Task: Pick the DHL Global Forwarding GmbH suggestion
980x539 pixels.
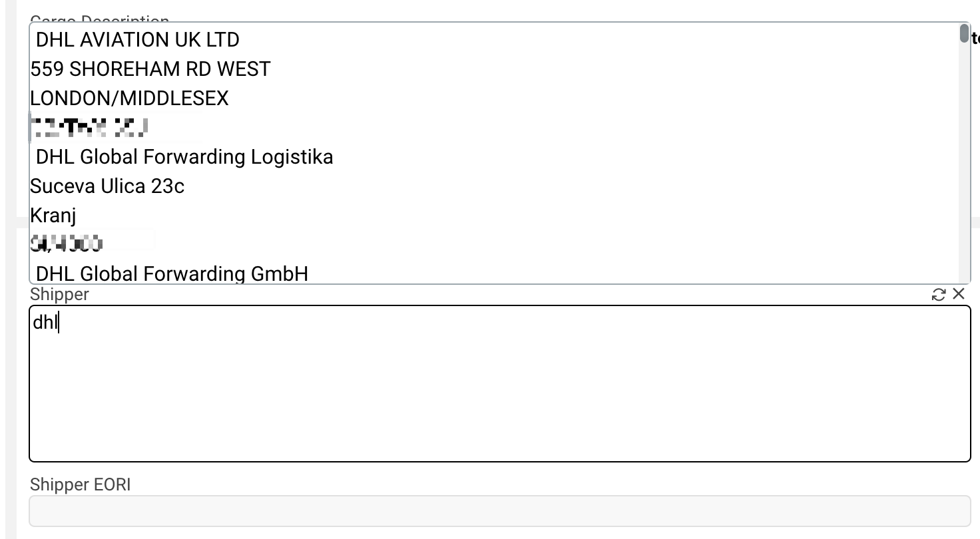Action: [x=172, y=273]
